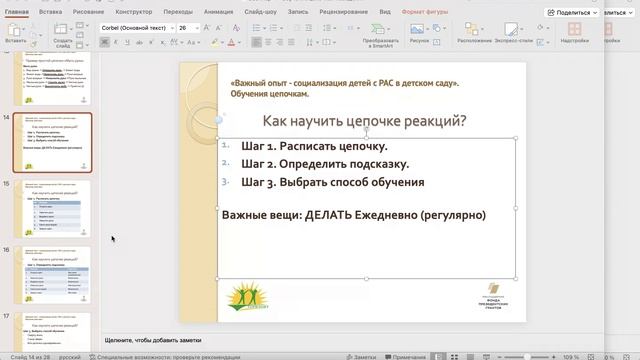This screenshot has width=640, height=360.
Task: Open Экспресс-стили quick styles icon
Action: pyautogui.click(x=511, y=29)
